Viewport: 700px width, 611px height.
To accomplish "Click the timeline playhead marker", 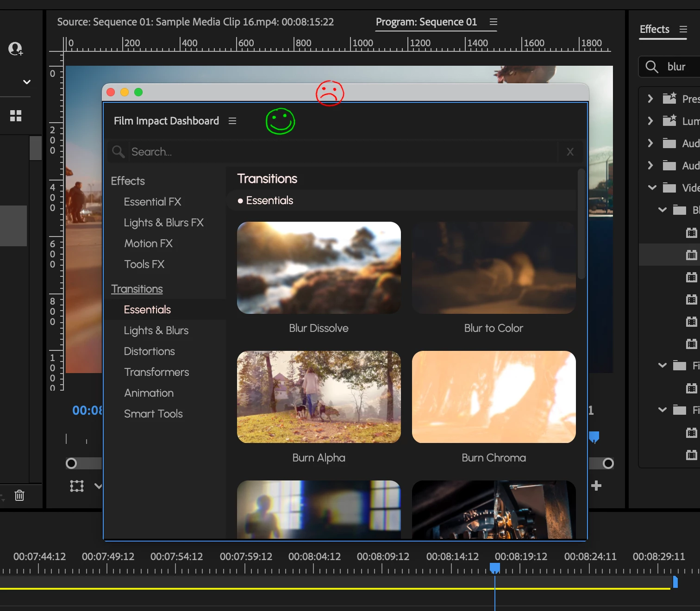I will (x=495, y=568).
